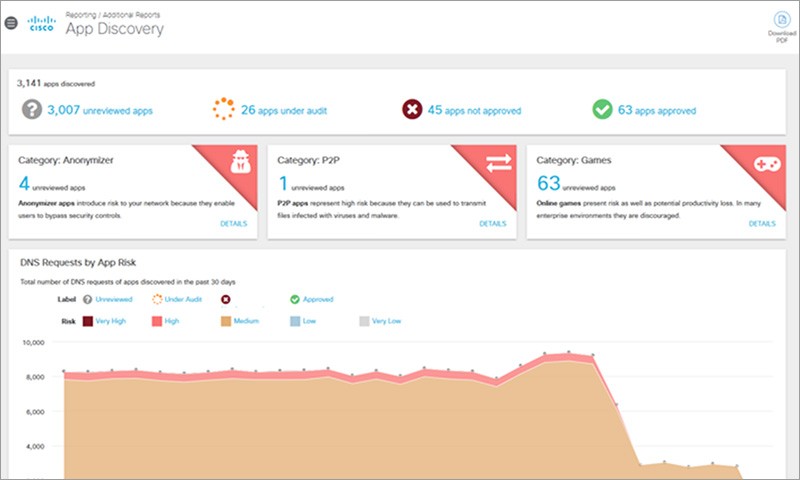Open the hamburger navigation menu

[11, 23]
